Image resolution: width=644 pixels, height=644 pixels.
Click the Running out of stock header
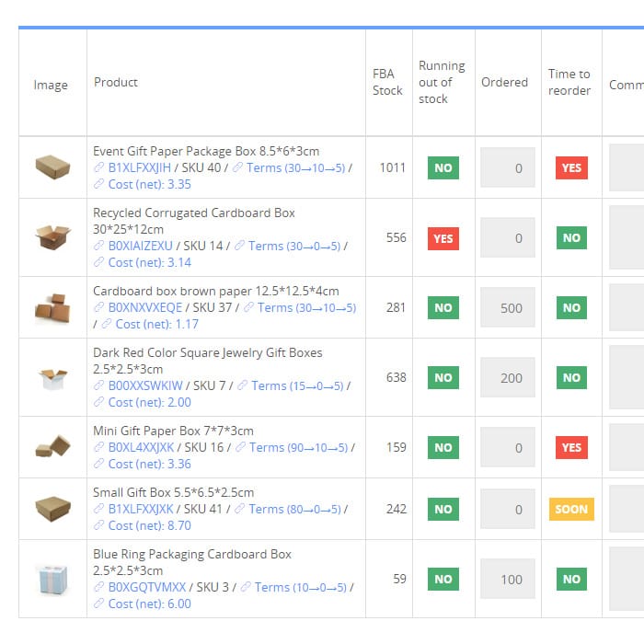coord(443,82)
